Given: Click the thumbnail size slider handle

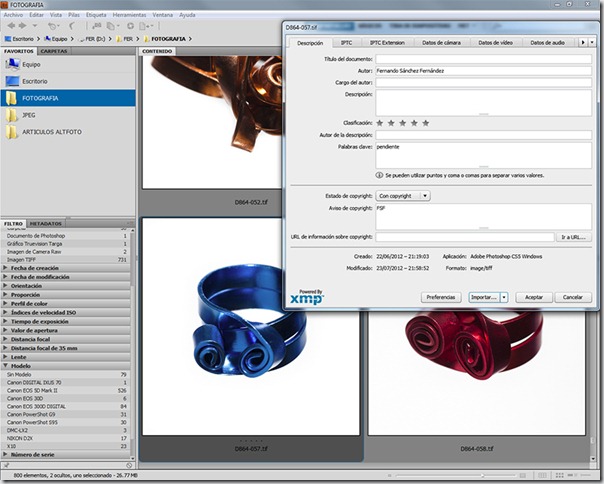Looking at the screenshot, I should (x=482, y=476).
